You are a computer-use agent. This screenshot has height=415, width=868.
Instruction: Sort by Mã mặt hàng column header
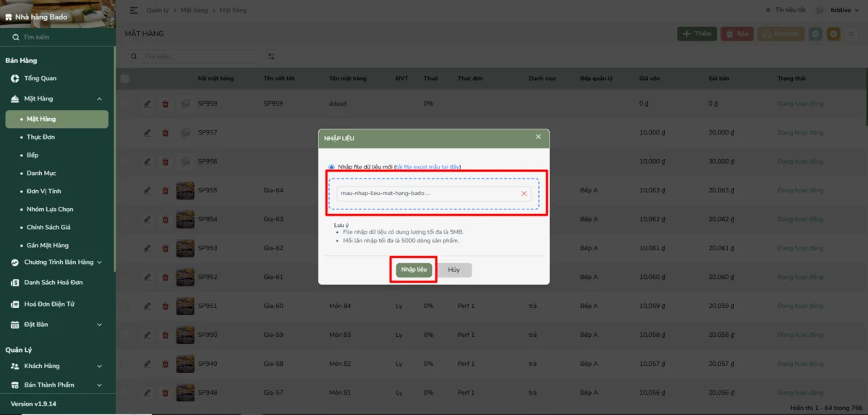[x=216, y=78]
